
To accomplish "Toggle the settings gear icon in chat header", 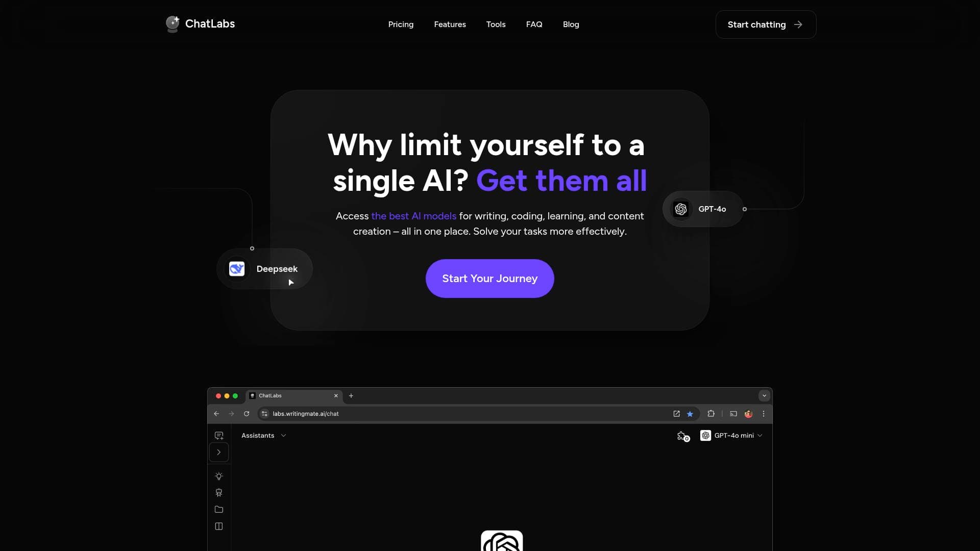I will (682, 435).
